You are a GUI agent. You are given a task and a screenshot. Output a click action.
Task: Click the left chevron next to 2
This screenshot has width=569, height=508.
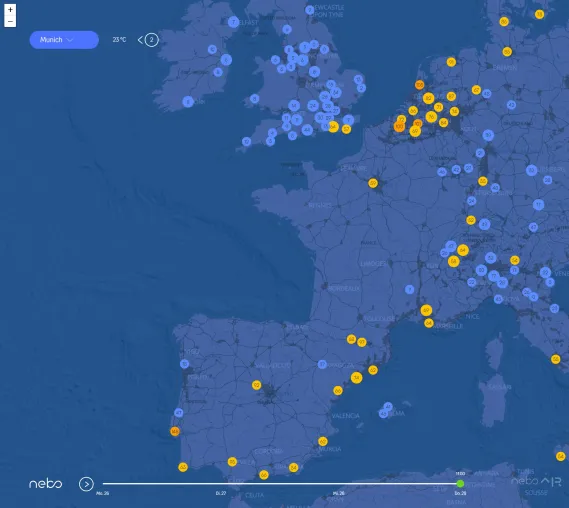click(x=140, y=40)
